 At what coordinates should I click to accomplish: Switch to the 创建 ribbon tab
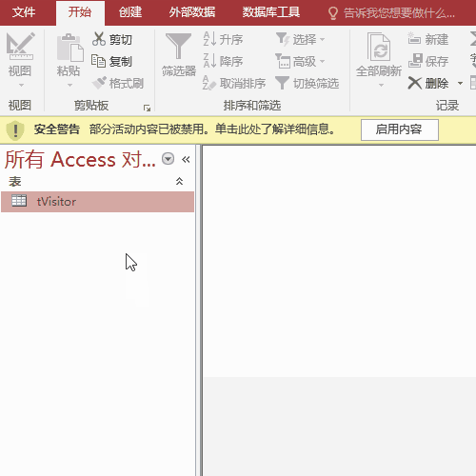click(130, 12)
